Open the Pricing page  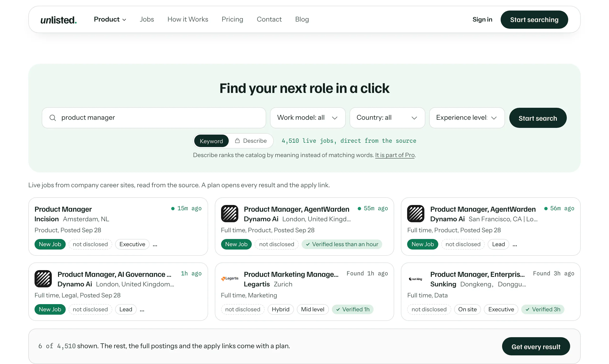[x=232, y=19]
